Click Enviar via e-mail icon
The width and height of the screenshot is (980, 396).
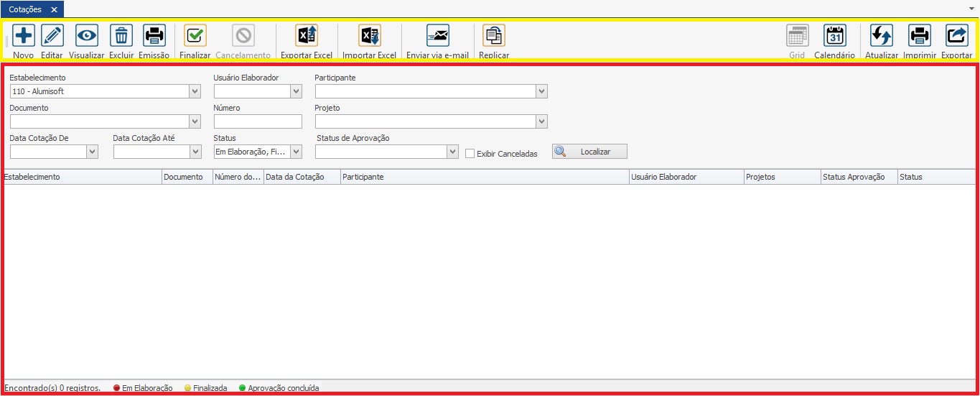(437, 36)
